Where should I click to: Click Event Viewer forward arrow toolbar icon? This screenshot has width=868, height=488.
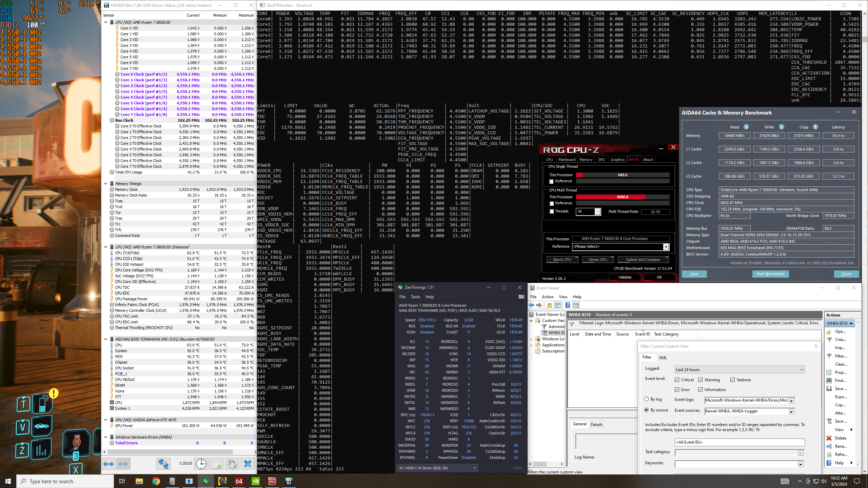pyautogui.click(x=539, y=305)
